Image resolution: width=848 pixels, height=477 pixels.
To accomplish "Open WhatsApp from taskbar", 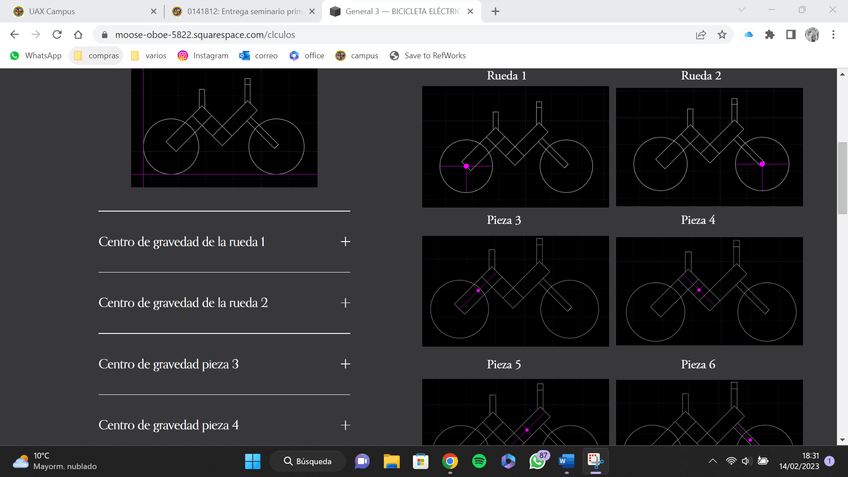I will pos(538,461).
